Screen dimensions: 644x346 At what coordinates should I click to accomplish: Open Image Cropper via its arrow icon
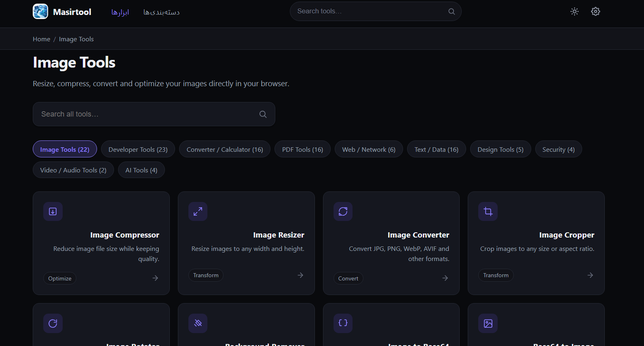590,275
